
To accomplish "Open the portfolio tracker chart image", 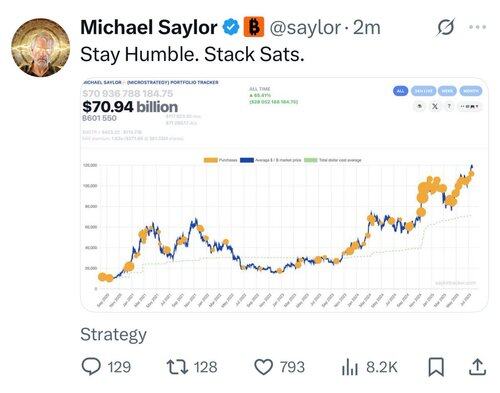I will click(x=285, y=195).
